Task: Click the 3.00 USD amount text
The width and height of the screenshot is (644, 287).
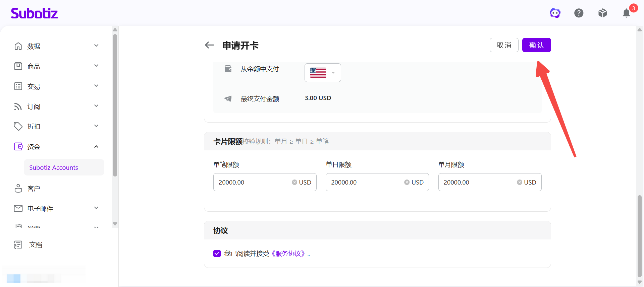Action: click(318, 98)
